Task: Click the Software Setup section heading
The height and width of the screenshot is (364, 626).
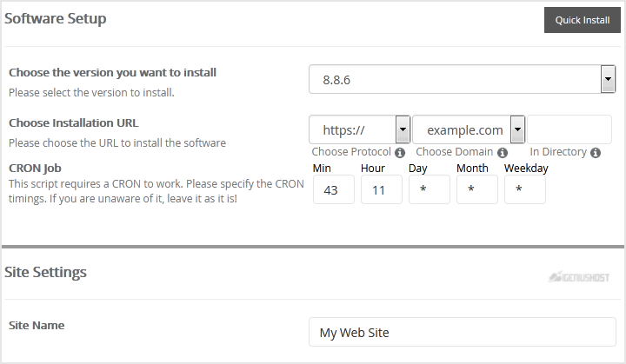Action: click(56, 19)
